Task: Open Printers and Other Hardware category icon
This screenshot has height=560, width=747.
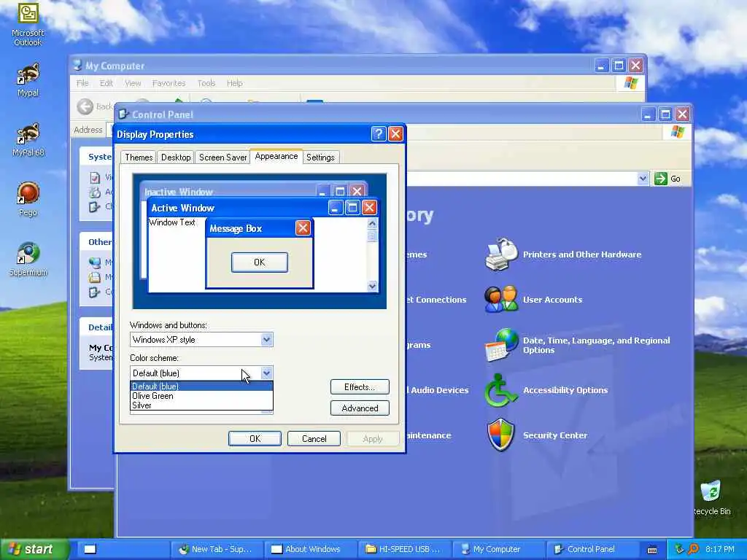Action: 500,254
